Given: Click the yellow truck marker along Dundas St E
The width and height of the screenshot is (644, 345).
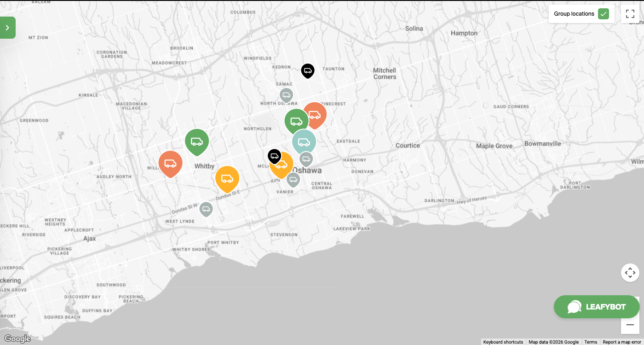Looking at the screenshot, I should click(227, 179).
